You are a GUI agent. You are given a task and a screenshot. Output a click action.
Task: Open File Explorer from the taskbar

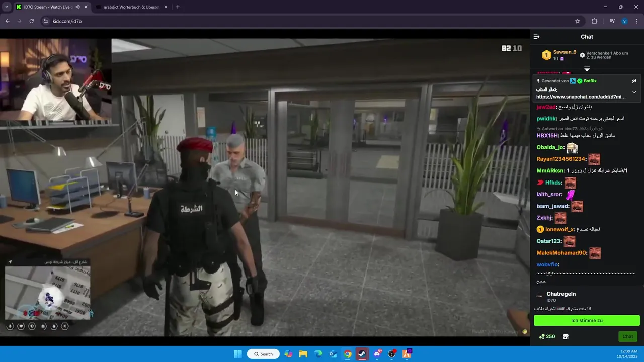coord(303,354)
